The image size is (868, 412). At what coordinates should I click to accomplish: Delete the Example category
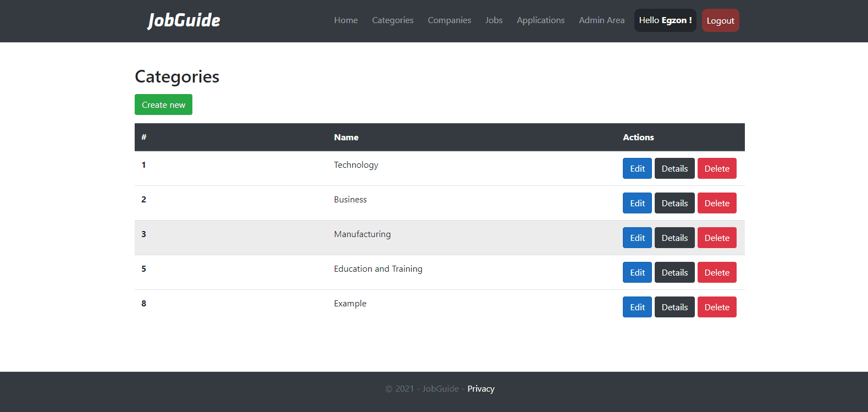pos(717,307)
